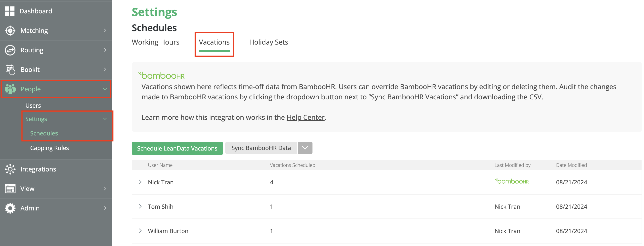The image size is (644, 246).
Task: Click the Routing arrows icon
Action: (10, 50)
